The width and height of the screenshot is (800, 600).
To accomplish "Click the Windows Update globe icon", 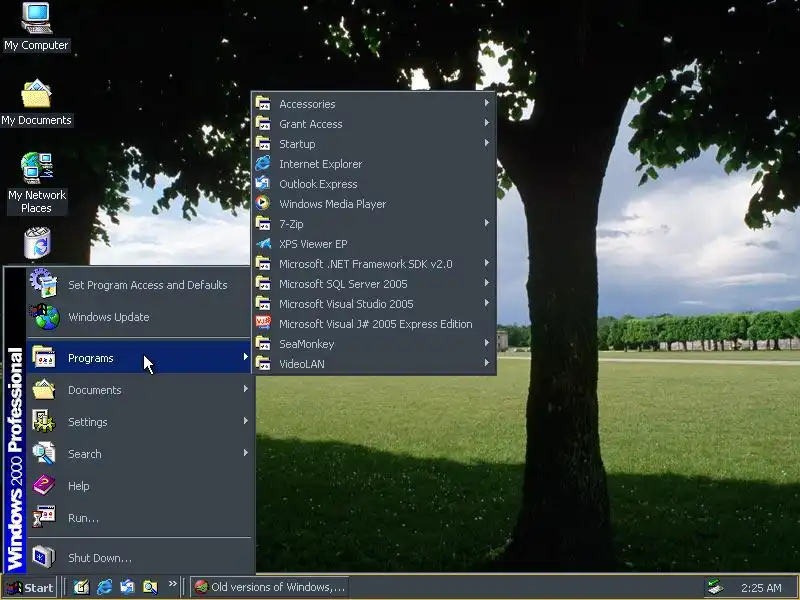I will coord(45,316).
